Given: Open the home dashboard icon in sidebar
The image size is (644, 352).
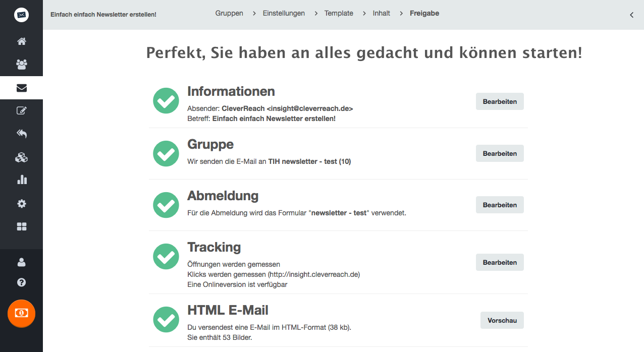Looking at the screenshot, I should coord(21,41).
